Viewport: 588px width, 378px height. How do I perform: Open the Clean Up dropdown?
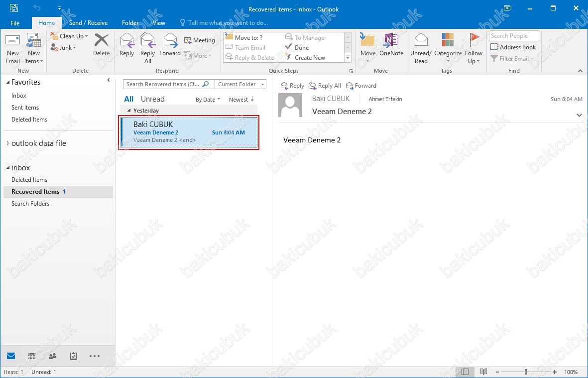pyautogui.click(x=69, y=36)
